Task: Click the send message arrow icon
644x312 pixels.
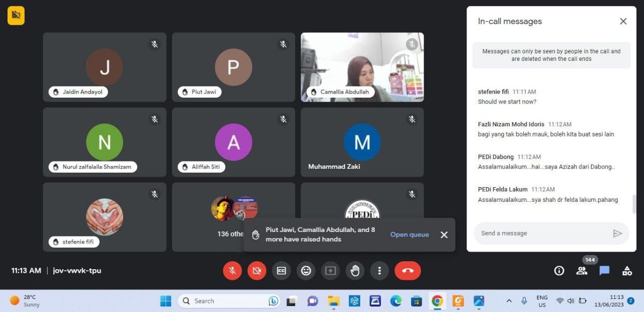Action: [617, 233]
